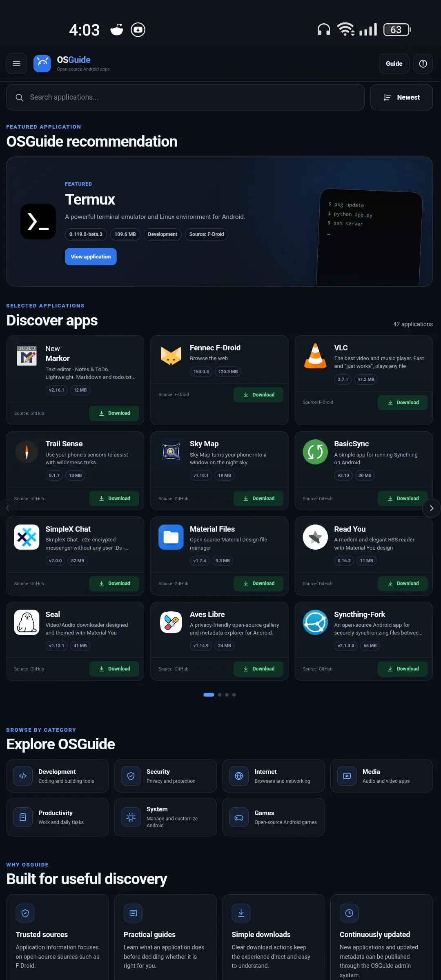Tap the Trusted sources shield icon
Viewport: 441px width, 980px height.
click(25, 913)
